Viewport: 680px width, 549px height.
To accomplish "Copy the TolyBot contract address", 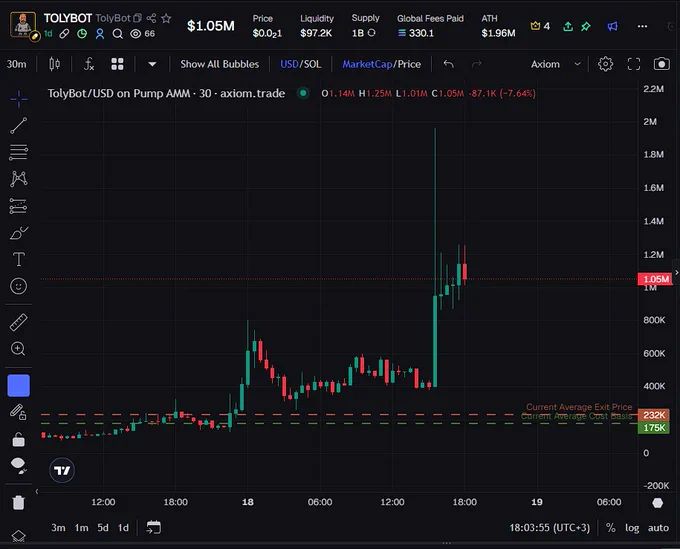I will pos(137,18).
